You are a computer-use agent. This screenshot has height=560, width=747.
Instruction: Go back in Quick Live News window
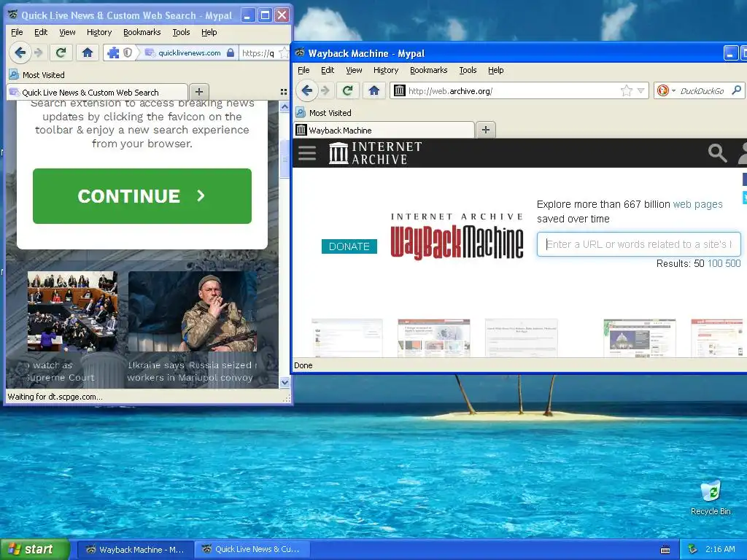(20, 52)
